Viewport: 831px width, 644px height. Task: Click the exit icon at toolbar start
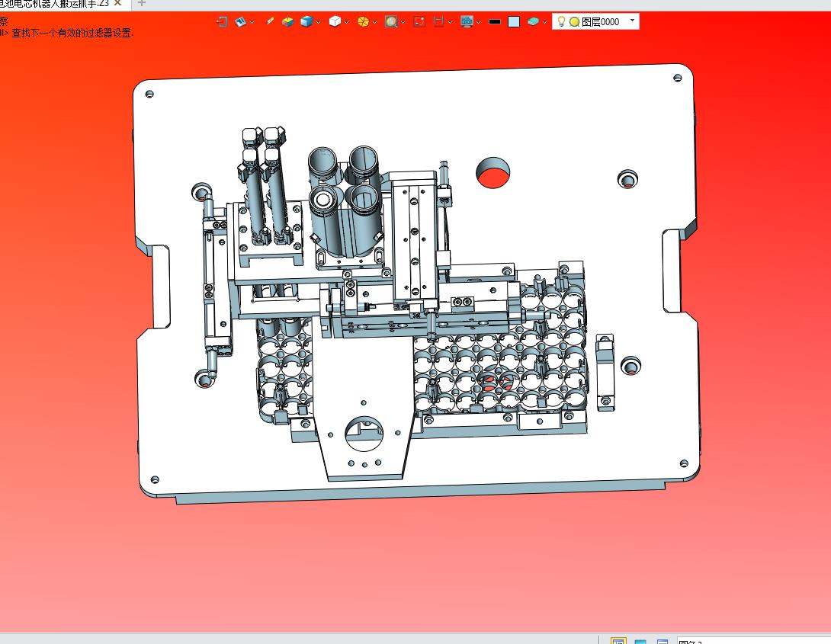tap(222, 21)
